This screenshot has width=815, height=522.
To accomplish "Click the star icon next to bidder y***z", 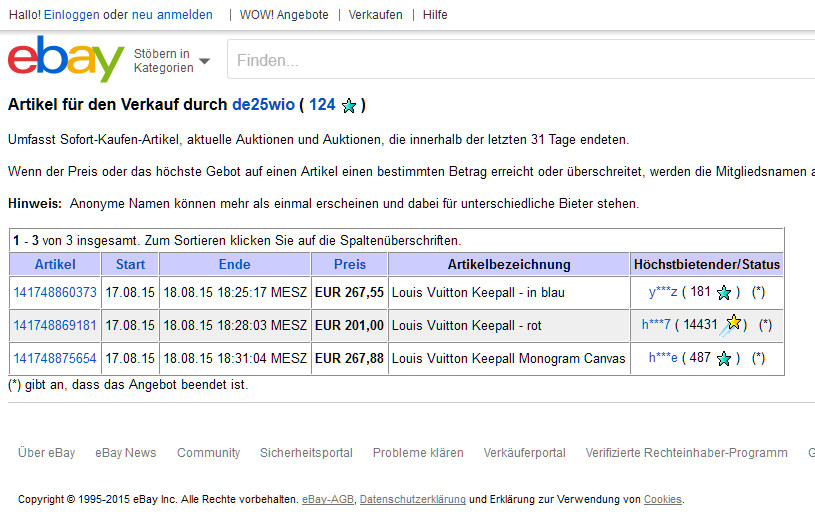I will [x=724, y=293].
